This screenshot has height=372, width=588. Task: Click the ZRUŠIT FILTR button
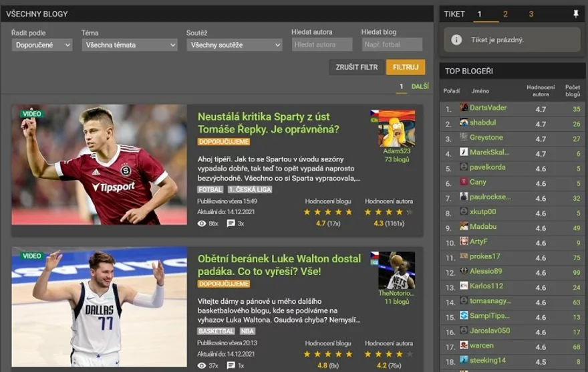(357, 67)
